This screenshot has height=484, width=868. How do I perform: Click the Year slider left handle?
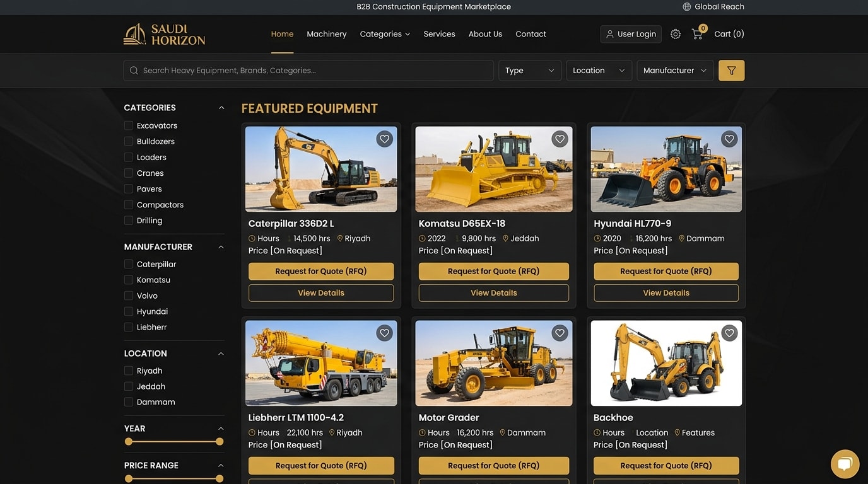pyautogui.click(x=129, y=442)
